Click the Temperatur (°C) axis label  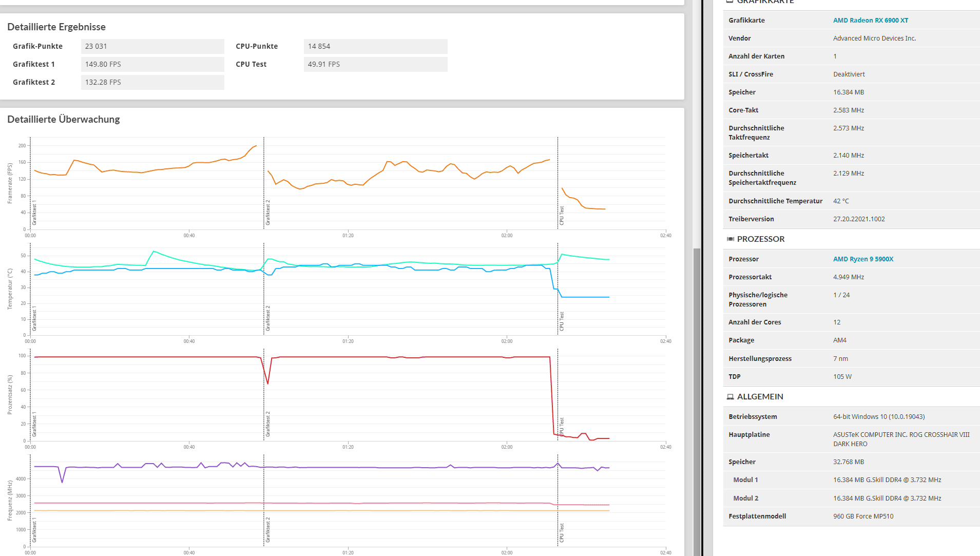point(10,289)
